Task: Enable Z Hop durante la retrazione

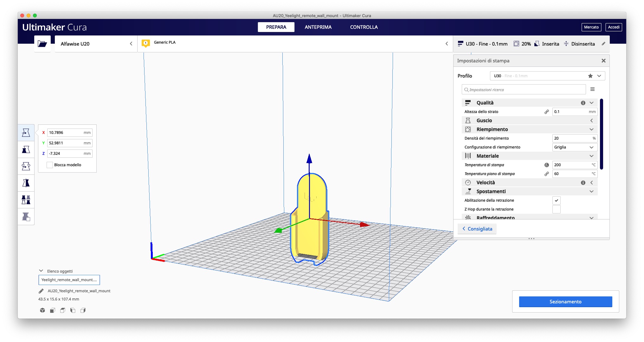Action: [556, 209]
